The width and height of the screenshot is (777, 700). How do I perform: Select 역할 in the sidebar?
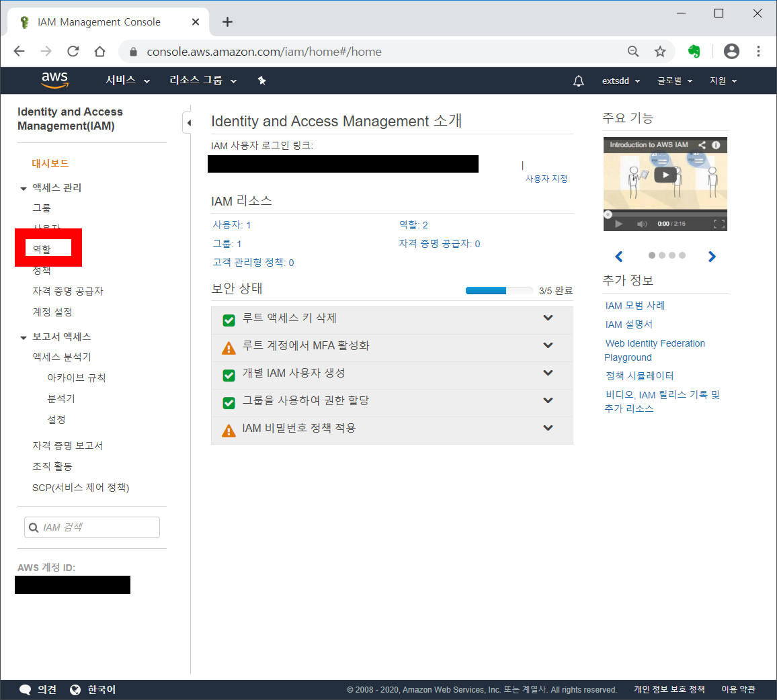coord(42,249)
